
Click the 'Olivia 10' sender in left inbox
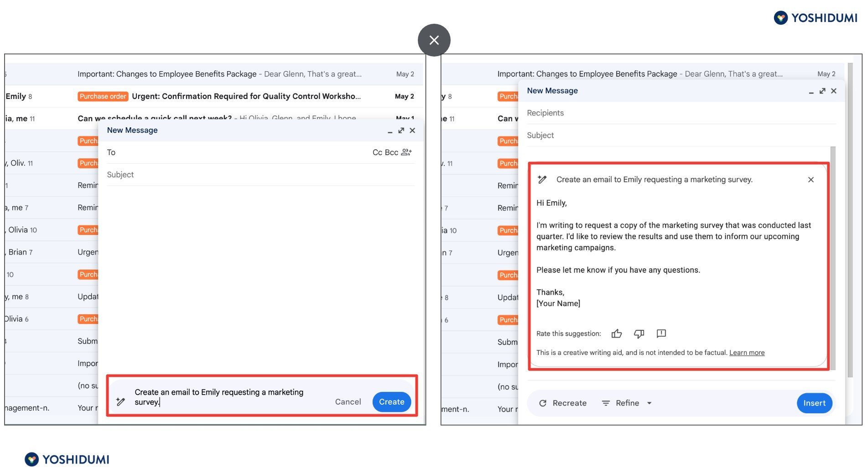pyautogui.click(x=22, y=230)
